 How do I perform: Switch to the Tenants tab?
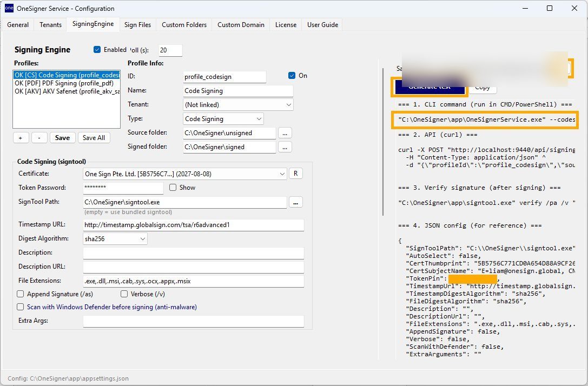click(x=50, y=25)
